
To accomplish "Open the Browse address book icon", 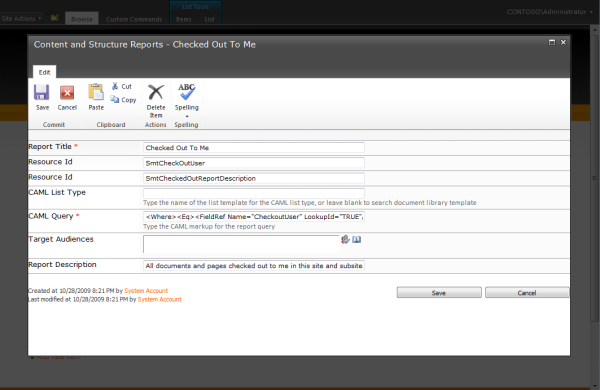I will 357,240.
